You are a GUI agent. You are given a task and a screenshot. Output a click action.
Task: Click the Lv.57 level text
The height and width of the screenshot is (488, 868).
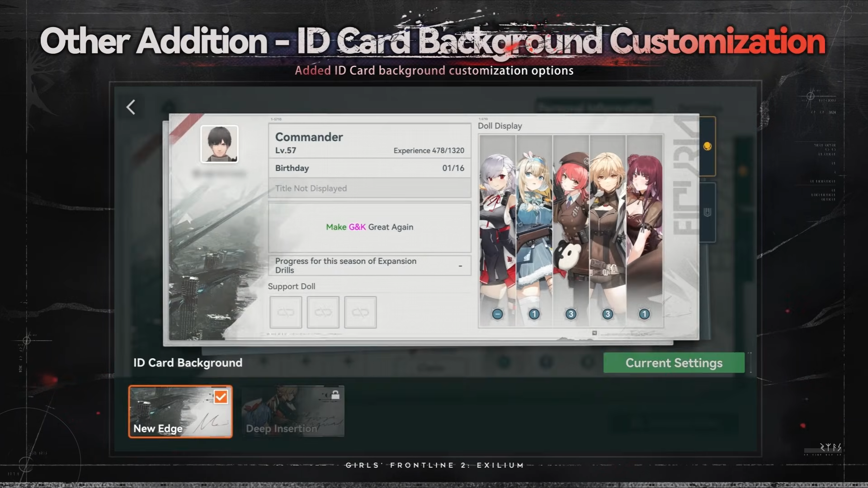pos(286,150)
